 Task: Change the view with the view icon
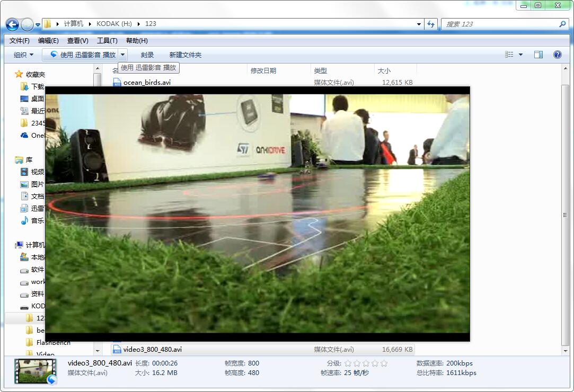(x=509, y=55)
